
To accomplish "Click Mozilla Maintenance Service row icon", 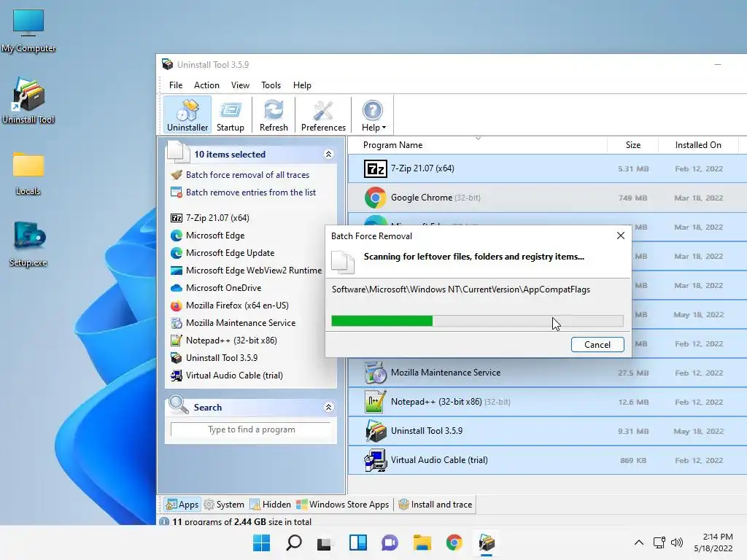I will point(376,373).
